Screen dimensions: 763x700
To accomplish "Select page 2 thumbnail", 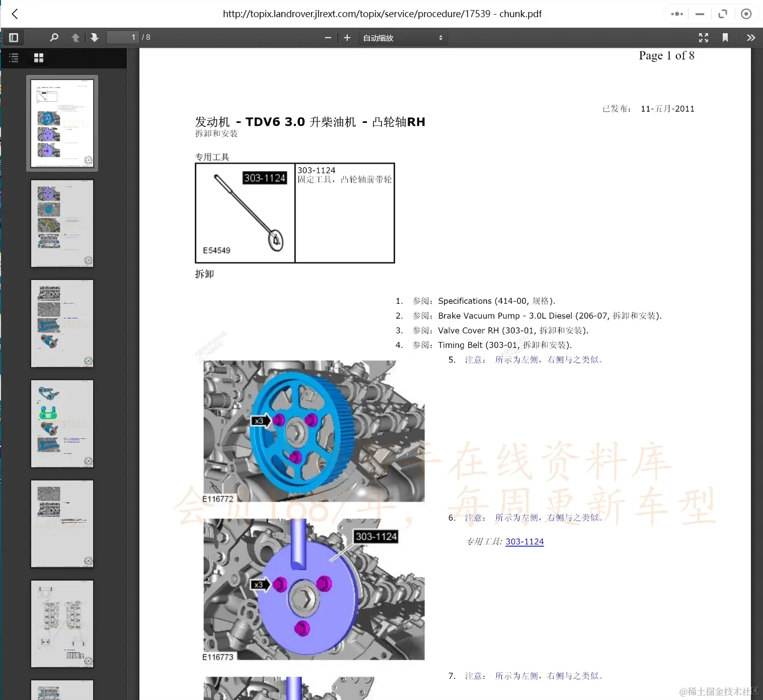I will pyautogui.click(x=62, y=224).
